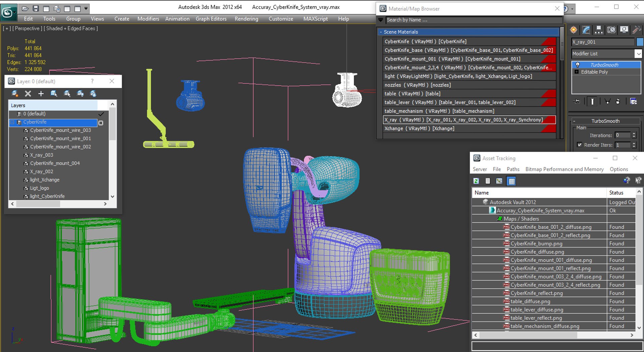Image resolution: width=644 pixels, height=352 pixels.
Task: Click the viewport [ + ] label menu
Action: click(x=6, y=29)
